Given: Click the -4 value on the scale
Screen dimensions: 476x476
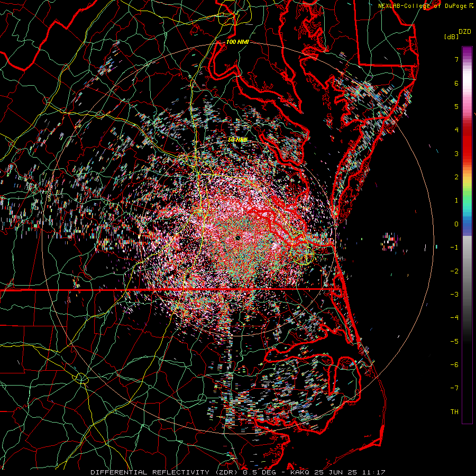Looking at the screenshot, I should 454,318.
